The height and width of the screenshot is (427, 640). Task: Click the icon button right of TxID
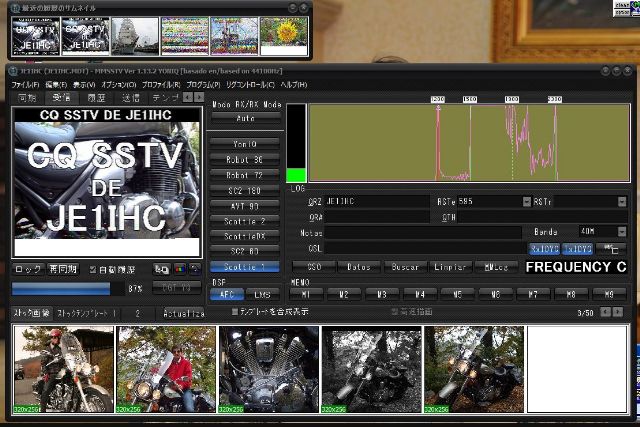click(609, 248)
